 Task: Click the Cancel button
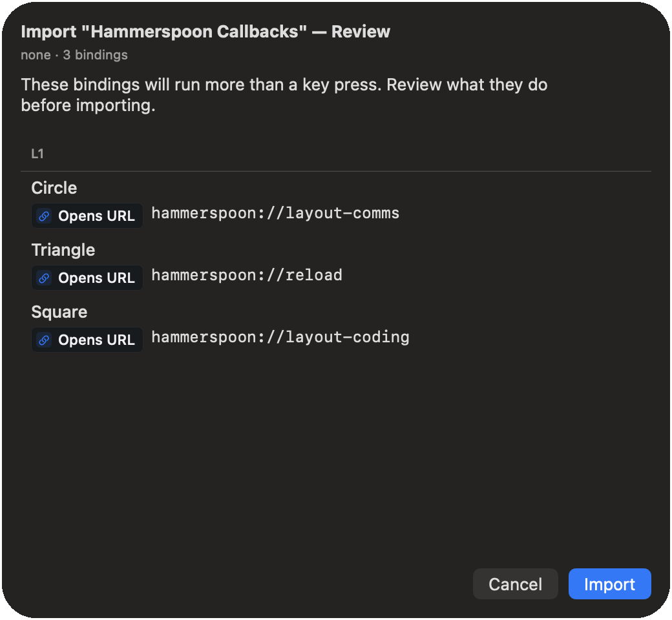pos(515,584)
